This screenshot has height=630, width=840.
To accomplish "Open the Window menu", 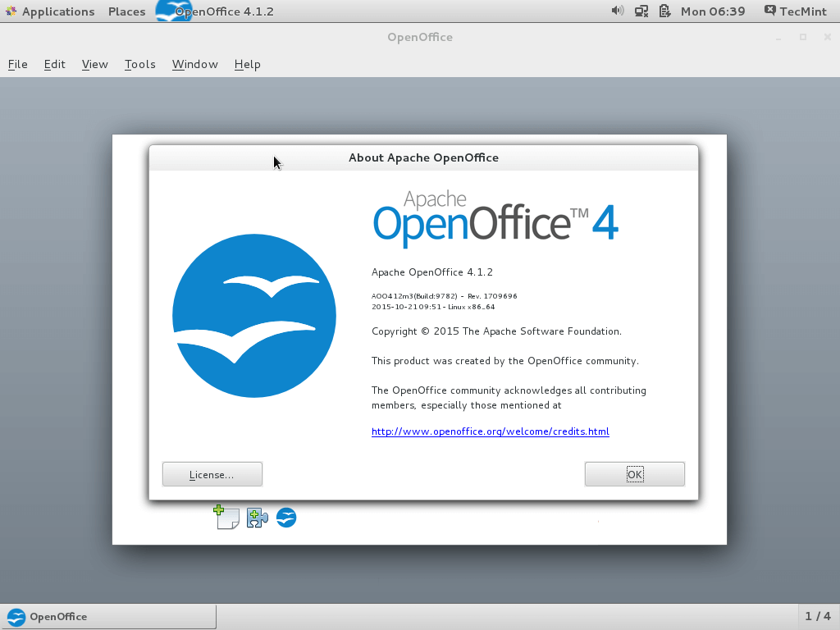I will point(194,64).
